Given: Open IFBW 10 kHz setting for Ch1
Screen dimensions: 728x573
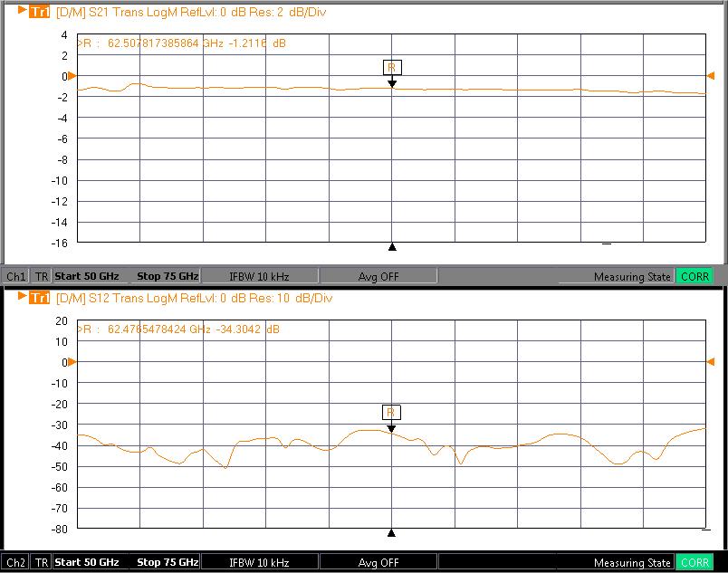Looking at the screenshot, I should (259, 276).
